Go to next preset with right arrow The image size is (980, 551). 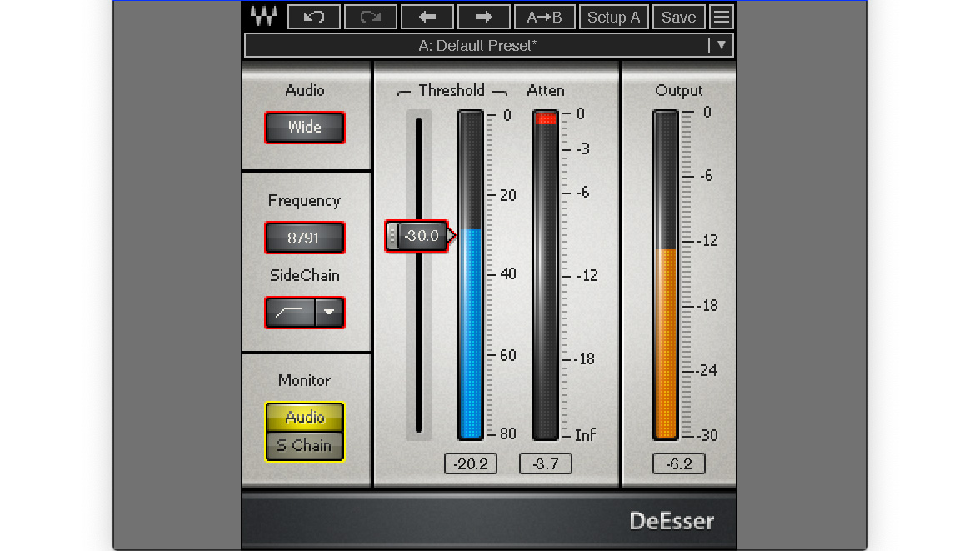click(x=483, y=17)
